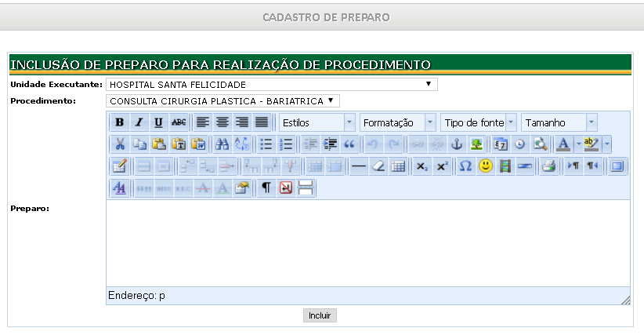Align text left
Image resolution: width=644 pixels, height=335 pixels.
coord(202,122)
